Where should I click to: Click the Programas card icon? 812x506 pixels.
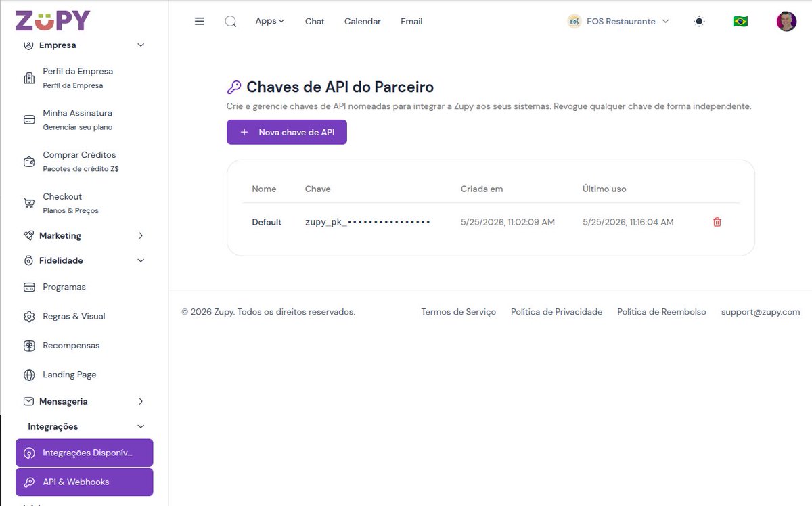coord(29,287)
